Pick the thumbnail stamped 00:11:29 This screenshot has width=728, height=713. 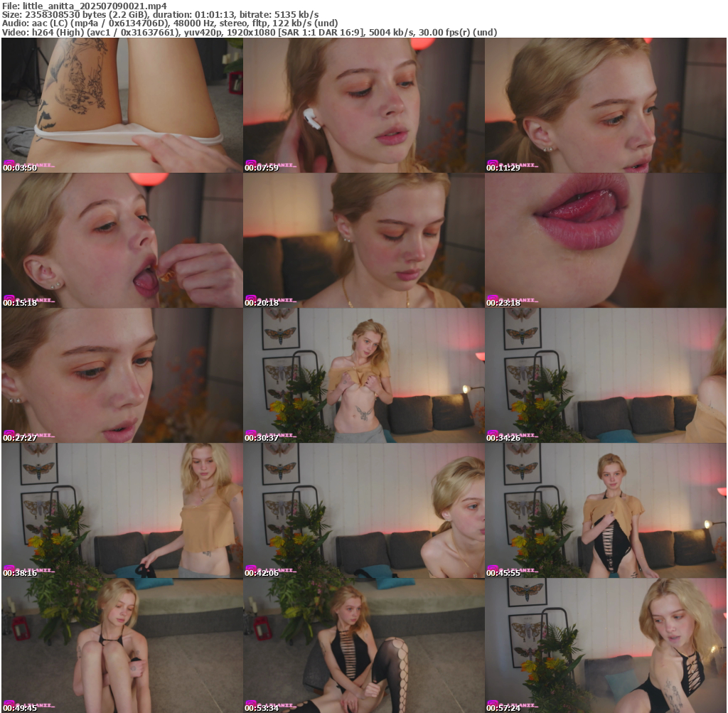606,105
